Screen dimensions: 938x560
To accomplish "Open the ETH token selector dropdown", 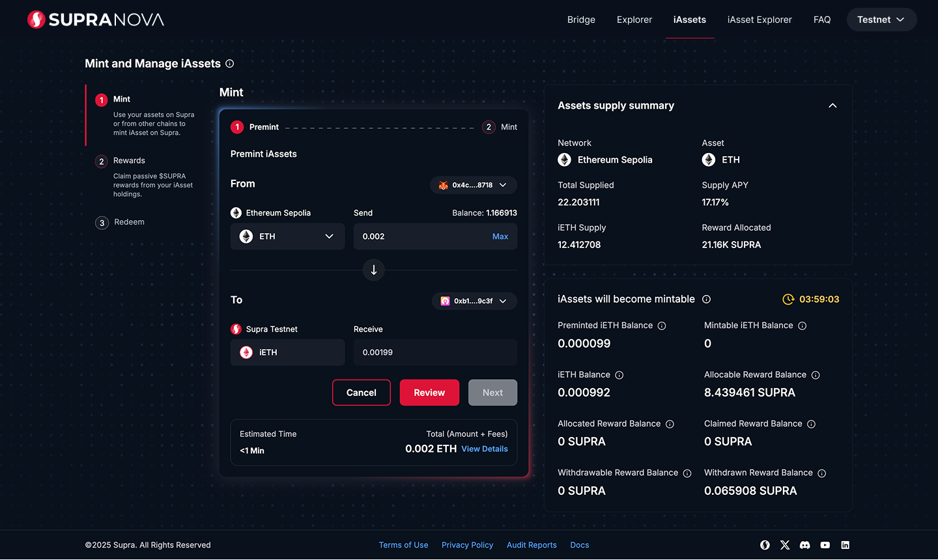I will (287, 236).
